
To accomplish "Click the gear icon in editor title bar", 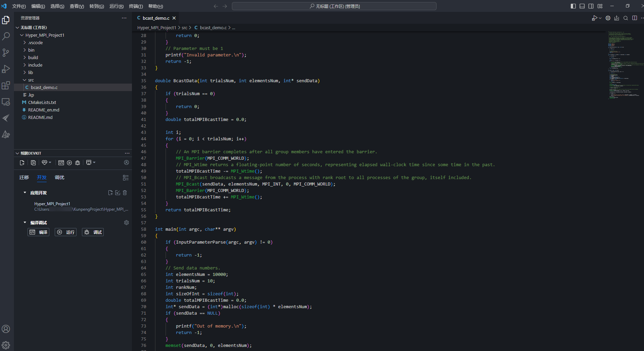I will 608,18.
